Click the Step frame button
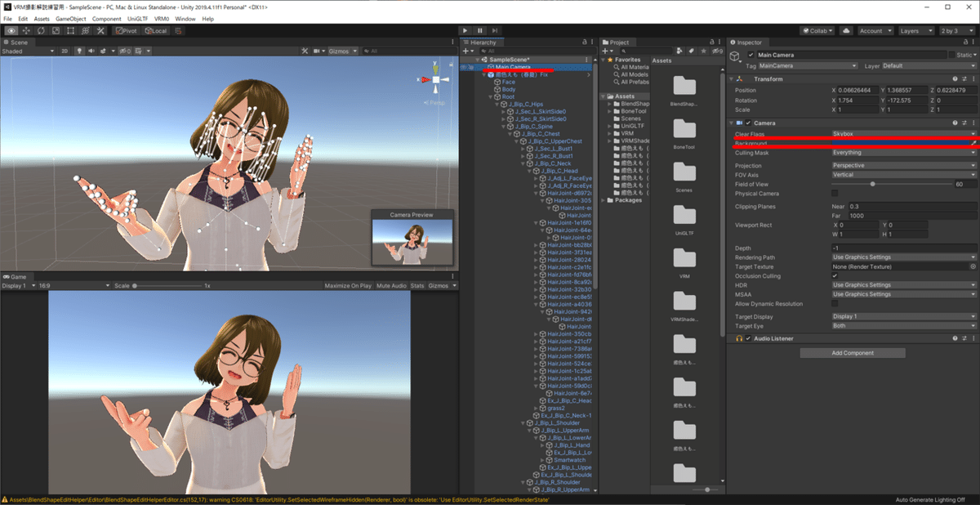980x505 pixels. click(494, 30)
